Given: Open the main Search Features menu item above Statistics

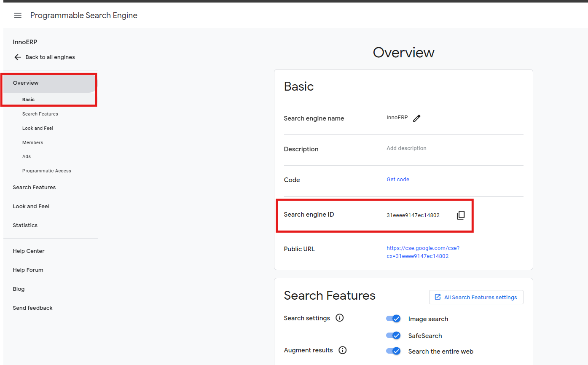Looking at the screenshot, I should click(34, 187).
